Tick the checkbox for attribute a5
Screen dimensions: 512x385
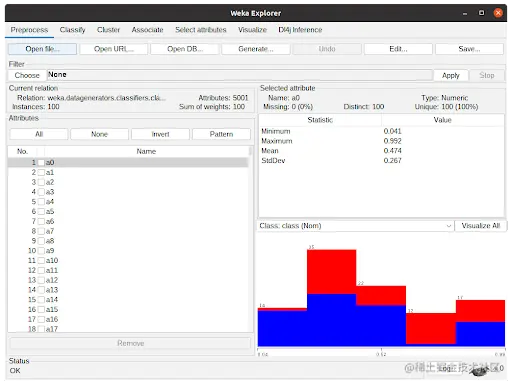tap(41, 212)
